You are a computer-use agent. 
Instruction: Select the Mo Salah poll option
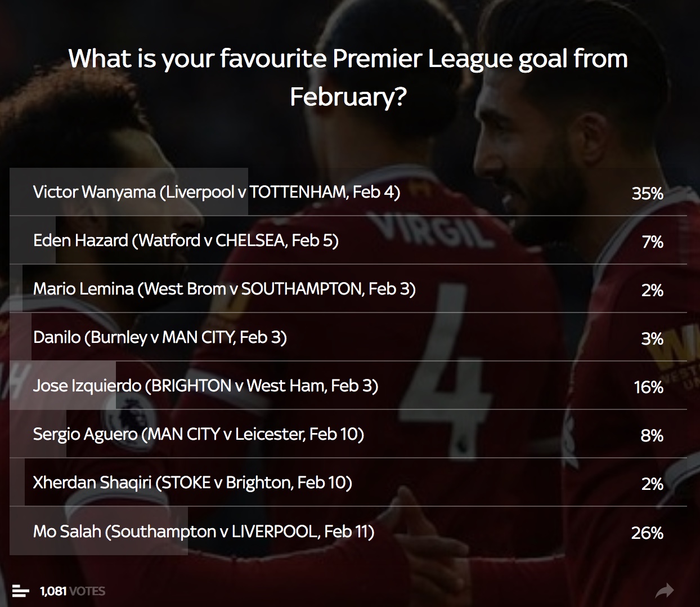pos(348,531)
